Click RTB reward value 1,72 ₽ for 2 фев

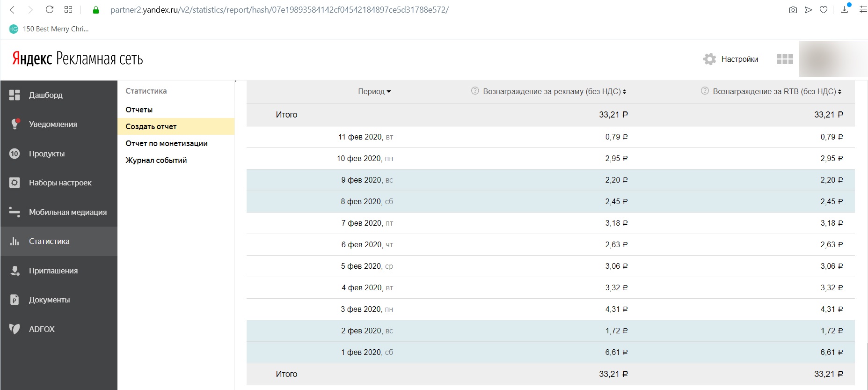[832, 331]
